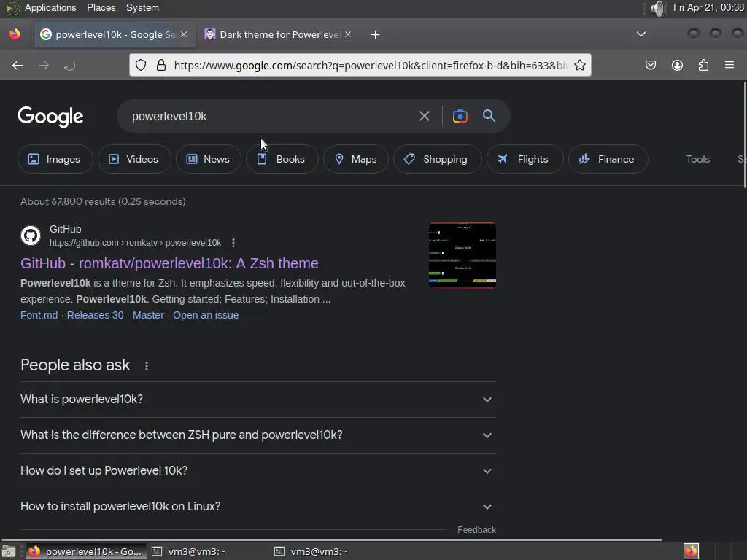Search by image with camera icon

pyautogui.click(x=460, y=116)
